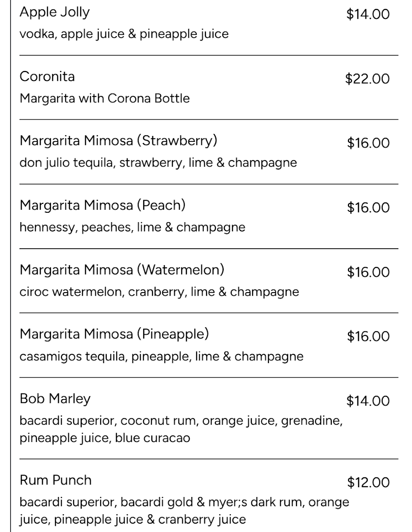
Task: Select the Rum Punch ingredients description
Action: pyautogui.click(x=184, y=511)
